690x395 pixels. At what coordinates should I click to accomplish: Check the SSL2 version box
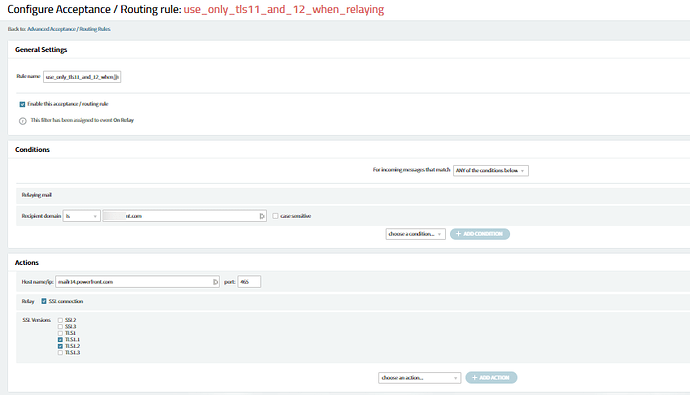pyautogui.click(x=60, y=320)
